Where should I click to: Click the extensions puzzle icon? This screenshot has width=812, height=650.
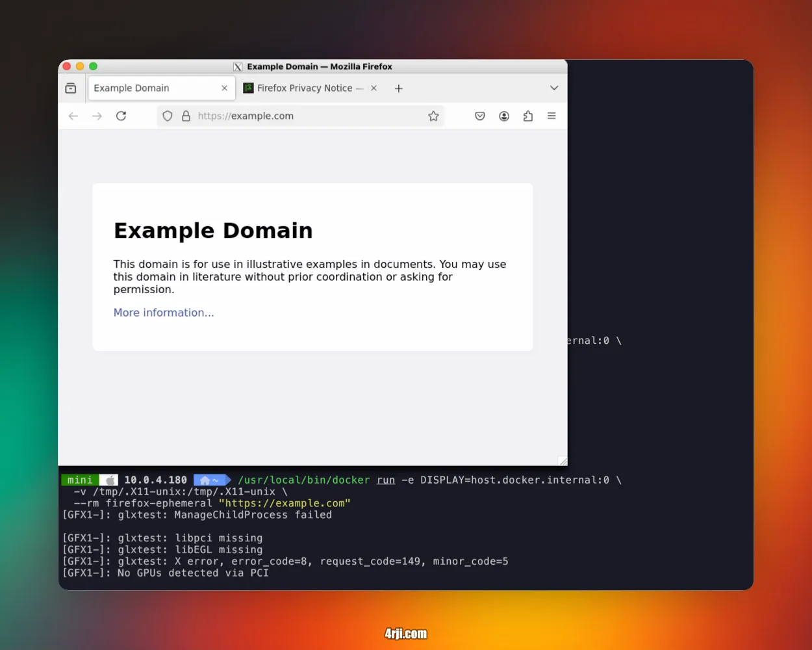click(x=528, y=116)
